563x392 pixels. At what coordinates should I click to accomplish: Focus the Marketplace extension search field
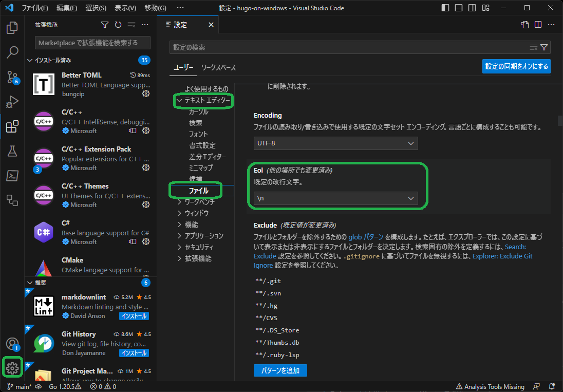pyautogui.click(x=92, y=43)
